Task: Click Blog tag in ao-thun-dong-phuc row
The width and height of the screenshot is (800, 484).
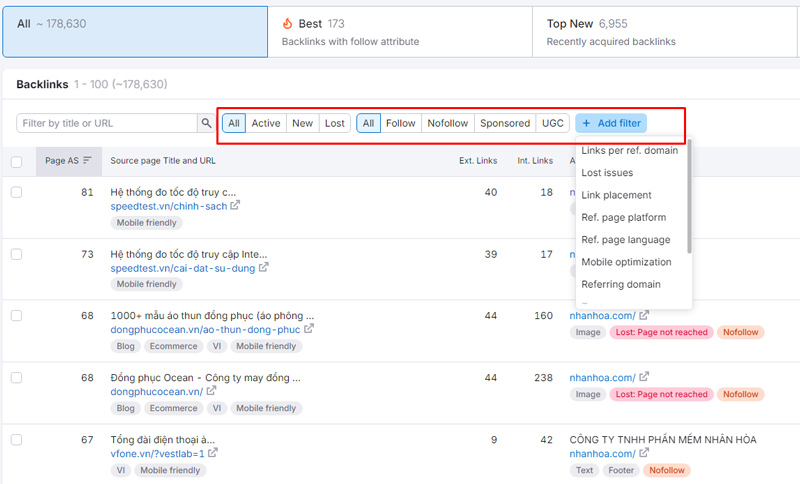Action: point(126,346)
